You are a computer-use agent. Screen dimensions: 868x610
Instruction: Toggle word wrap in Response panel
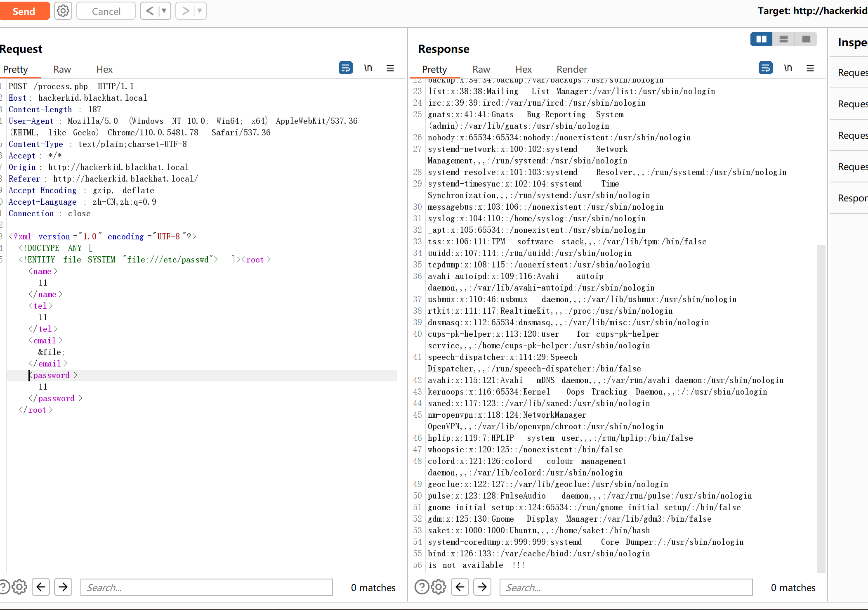pos(766,68)
